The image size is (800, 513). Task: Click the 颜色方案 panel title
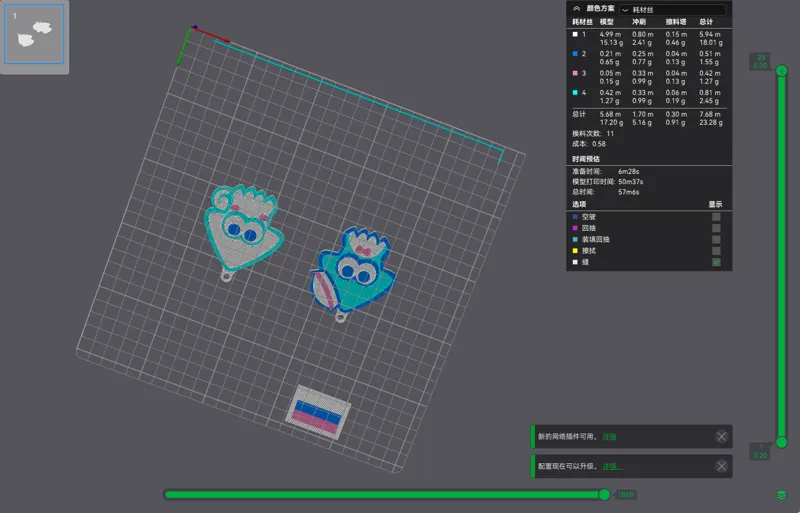tap(601, 9)
